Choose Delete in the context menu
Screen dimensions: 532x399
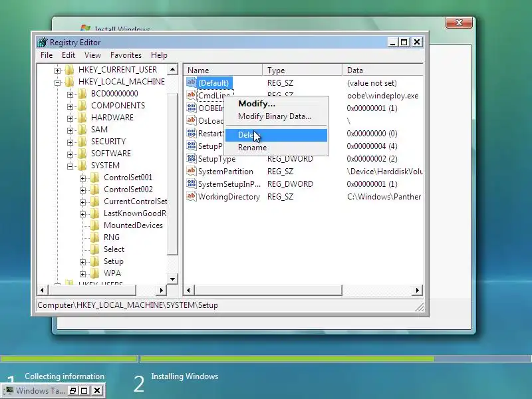point(276,135)
